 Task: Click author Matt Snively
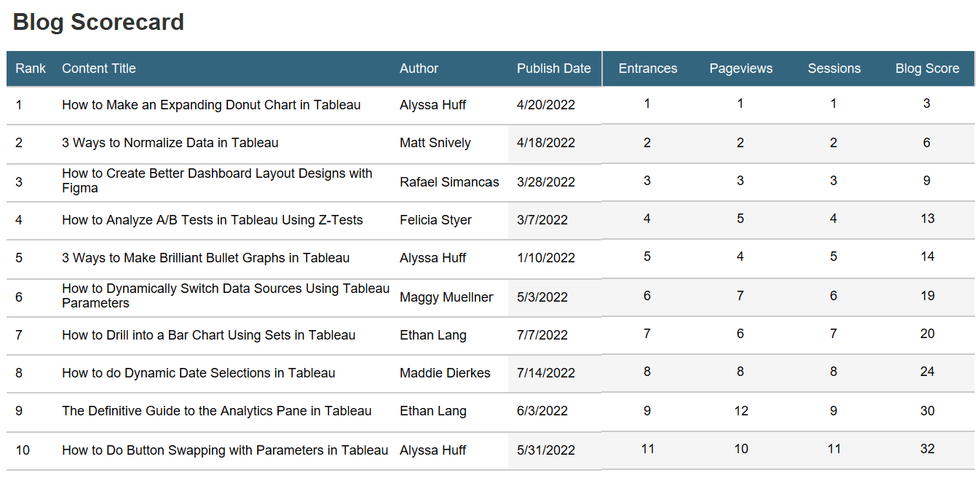435,143
